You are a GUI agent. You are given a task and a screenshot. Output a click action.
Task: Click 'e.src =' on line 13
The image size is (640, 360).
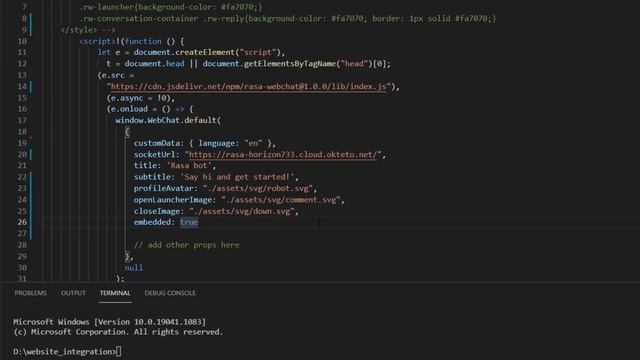click(116, 76)
